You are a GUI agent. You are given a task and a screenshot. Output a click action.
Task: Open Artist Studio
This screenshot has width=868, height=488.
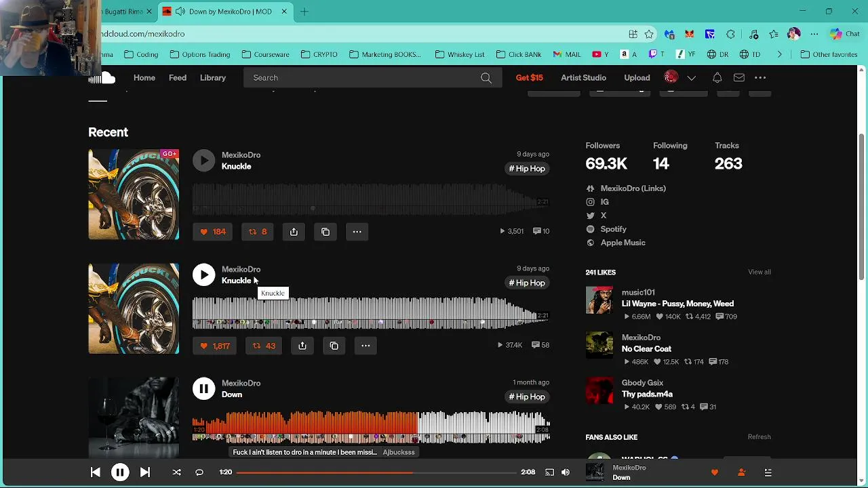[x=583, y=78]
